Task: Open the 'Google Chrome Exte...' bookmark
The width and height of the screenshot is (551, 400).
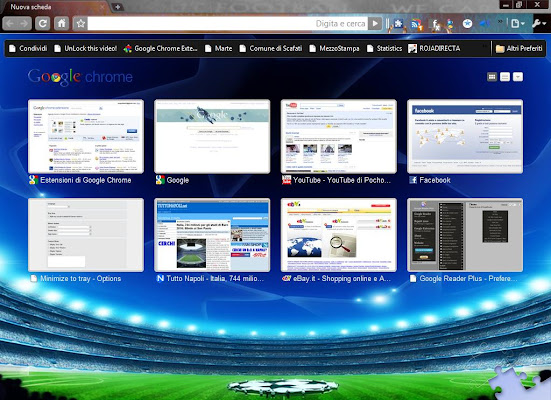Action: (161, 49)
